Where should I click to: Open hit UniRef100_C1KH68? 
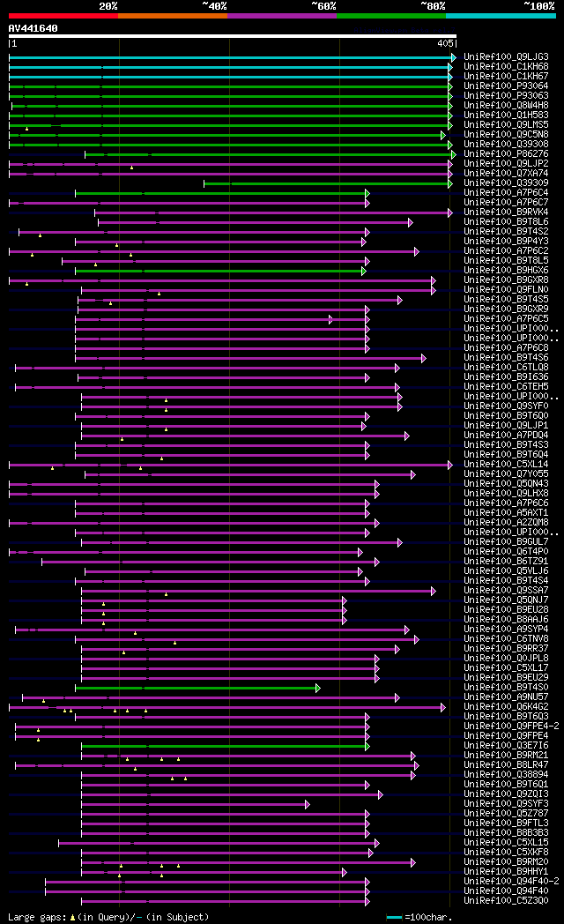[x=506, y=67]
